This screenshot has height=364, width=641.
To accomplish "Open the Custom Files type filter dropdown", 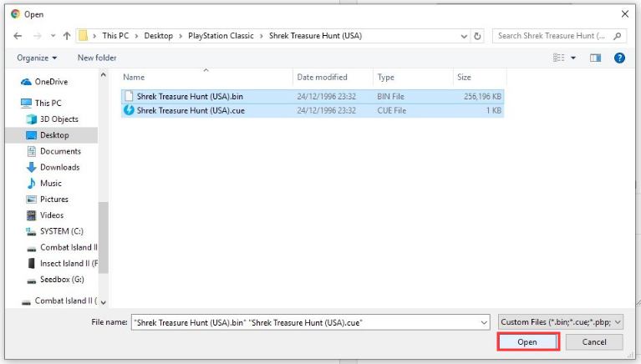I will [x=561, y=322].
